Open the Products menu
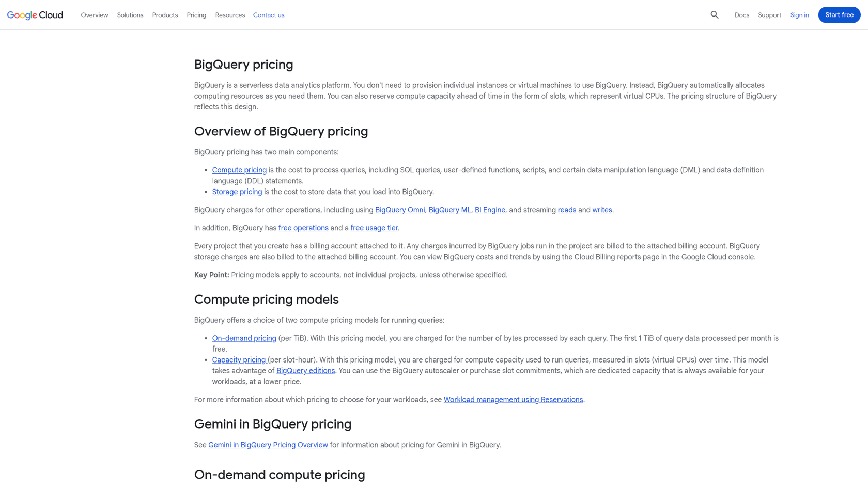 (165, 15)
